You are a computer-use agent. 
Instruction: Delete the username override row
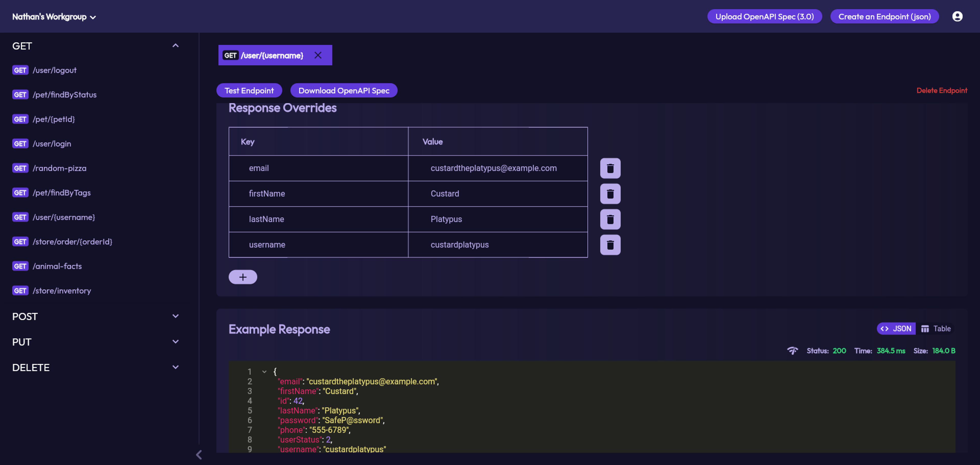[610, 245]
